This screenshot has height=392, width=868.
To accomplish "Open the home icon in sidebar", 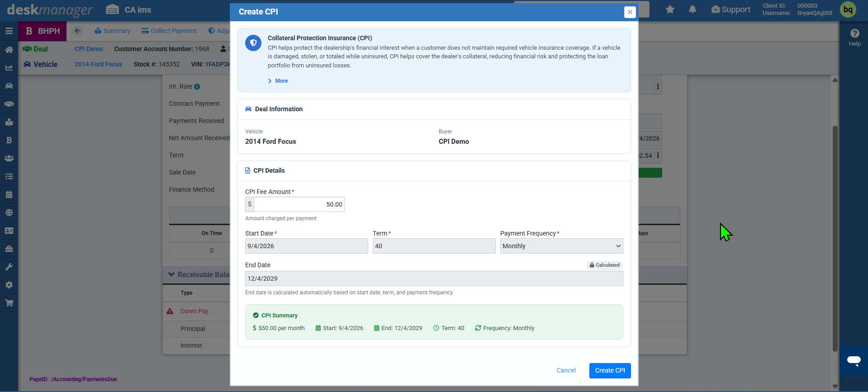I will 9,50.
